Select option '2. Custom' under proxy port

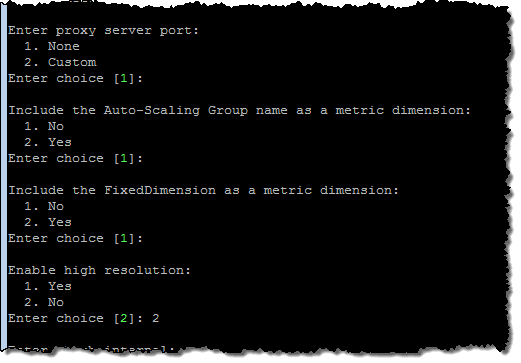(60, 62)
